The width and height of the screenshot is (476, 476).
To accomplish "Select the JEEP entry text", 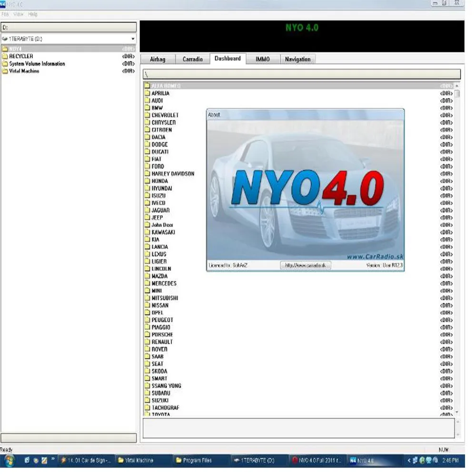I will click(157, 218).
